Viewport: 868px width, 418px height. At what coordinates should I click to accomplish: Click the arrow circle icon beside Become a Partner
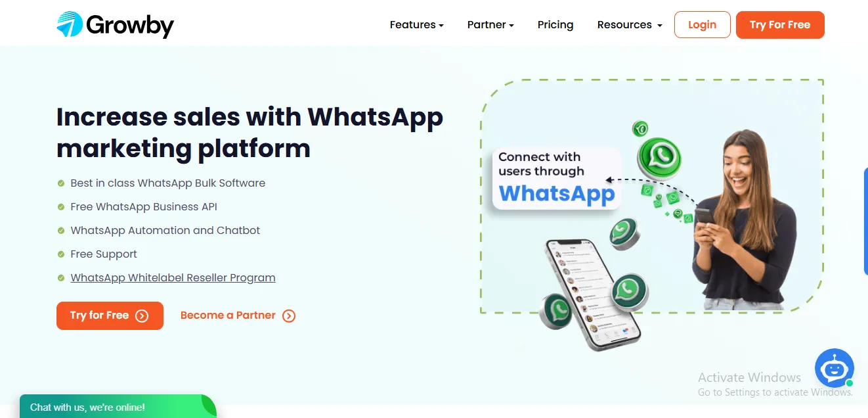tap(289, 315)
